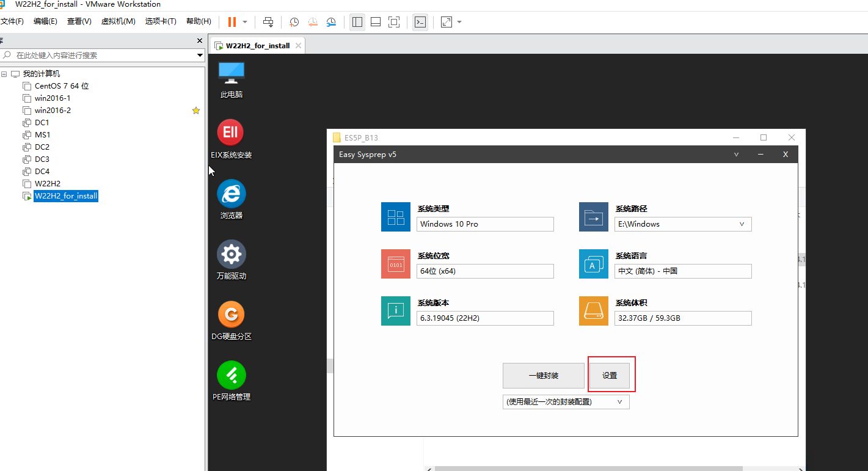
Task: Open the console view toolbar icon
Action: click(420, 22)
